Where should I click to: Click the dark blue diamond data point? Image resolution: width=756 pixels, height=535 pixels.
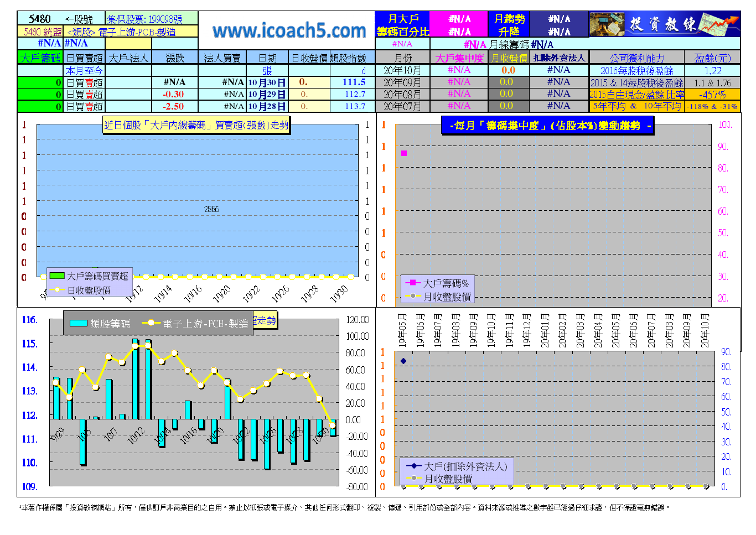click(403, 361)
